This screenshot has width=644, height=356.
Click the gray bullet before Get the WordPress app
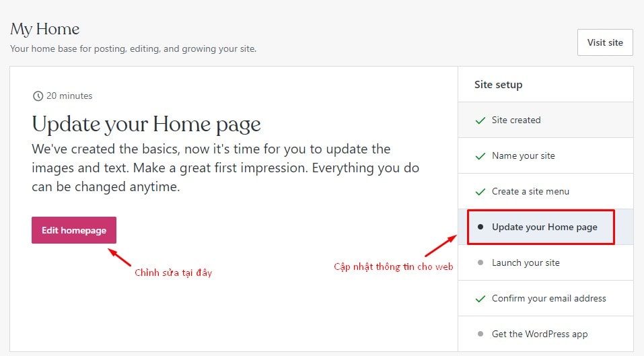tap(480, 334)
